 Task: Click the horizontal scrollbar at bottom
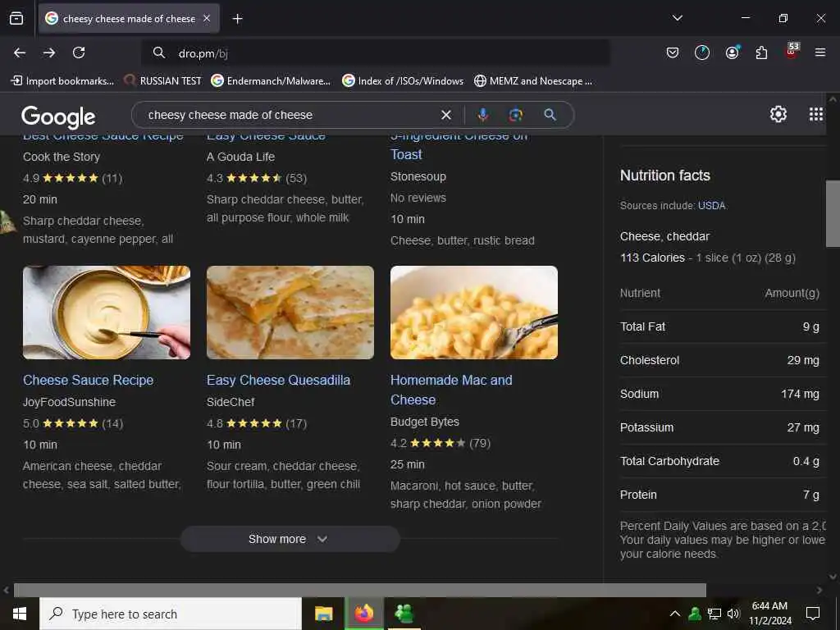pos(359,590)
